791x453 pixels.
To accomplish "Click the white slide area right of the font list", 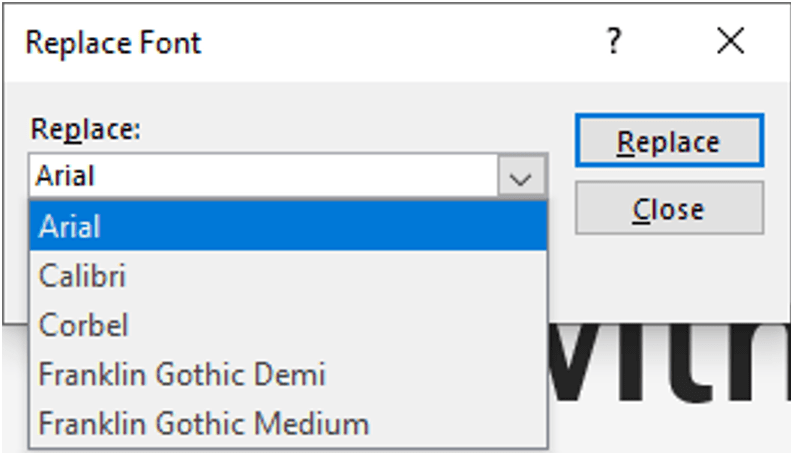I will tap(670, 430).
